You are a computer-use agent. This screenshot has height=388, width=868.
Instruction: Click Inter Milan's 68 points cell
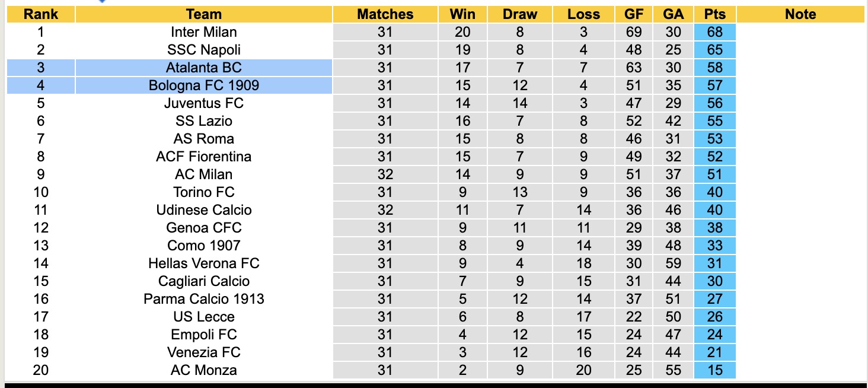pyautogui.click(x=714, y=32)
